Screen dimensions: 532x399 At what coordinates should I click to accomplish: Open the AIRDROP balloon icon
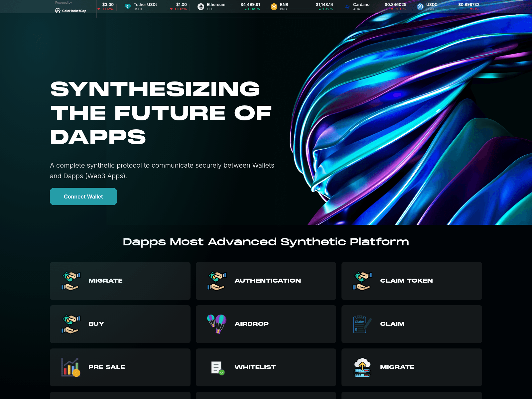coord(217,324)
